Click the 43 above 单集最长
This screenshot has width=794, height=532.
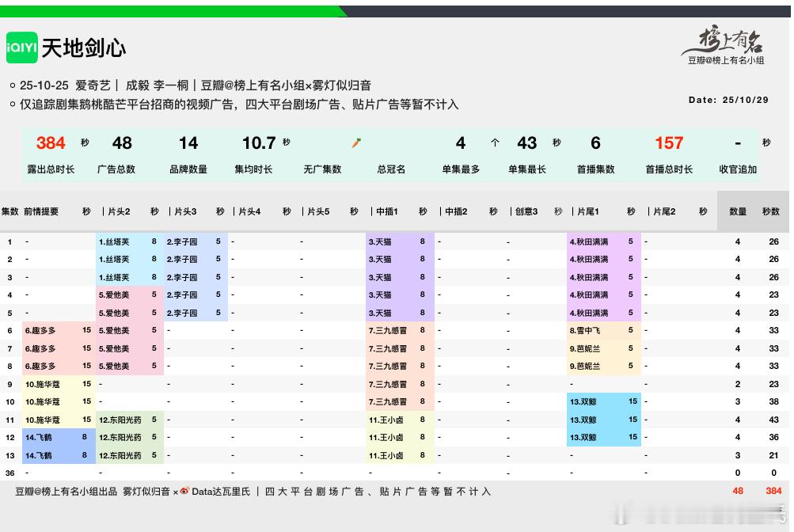pyautogui.click(x=526, y=143)
